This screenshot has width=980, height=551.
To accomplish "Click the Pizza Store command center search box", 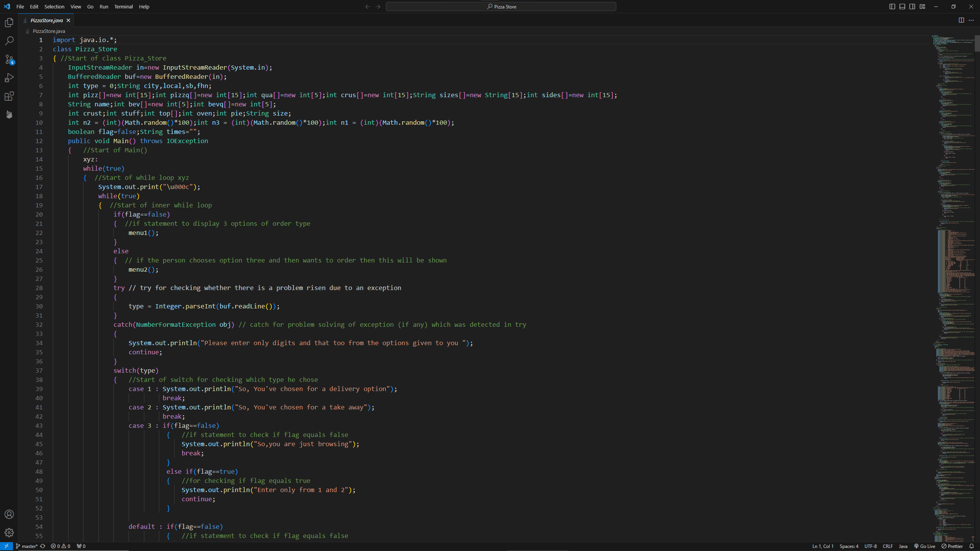I will 501,7.
